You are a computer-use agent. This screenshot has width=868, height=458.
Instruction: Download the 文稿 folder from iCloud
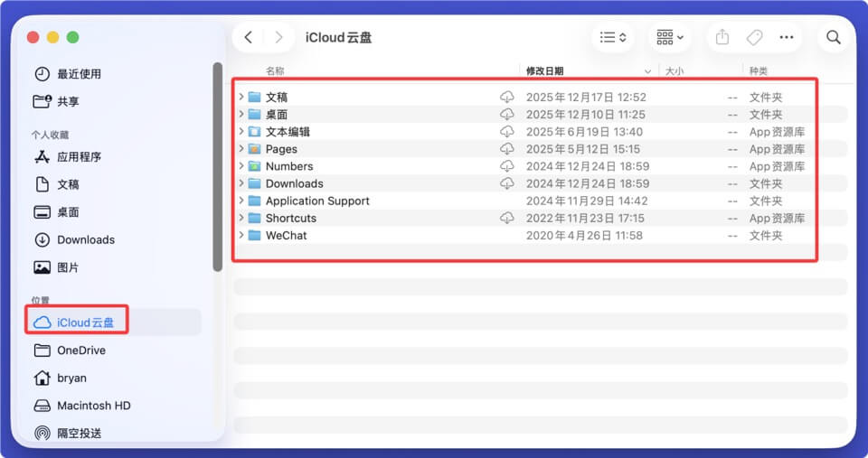(507, 97)
